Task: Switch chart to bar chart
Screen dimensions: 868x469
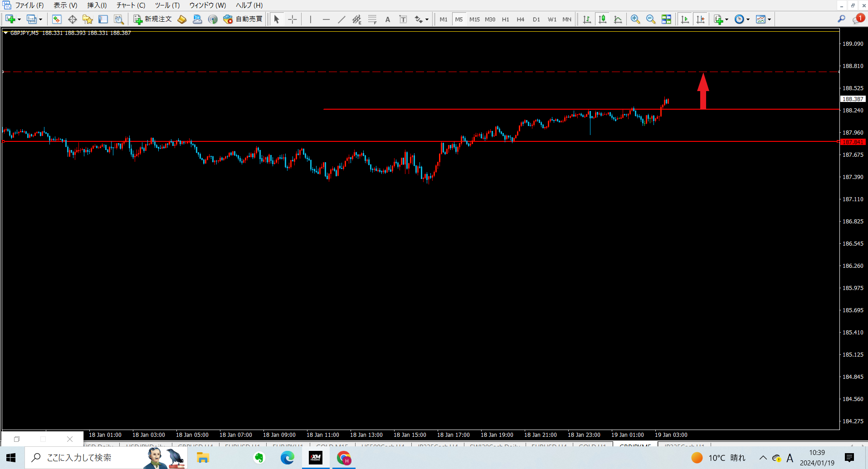Action: (587, 19)
